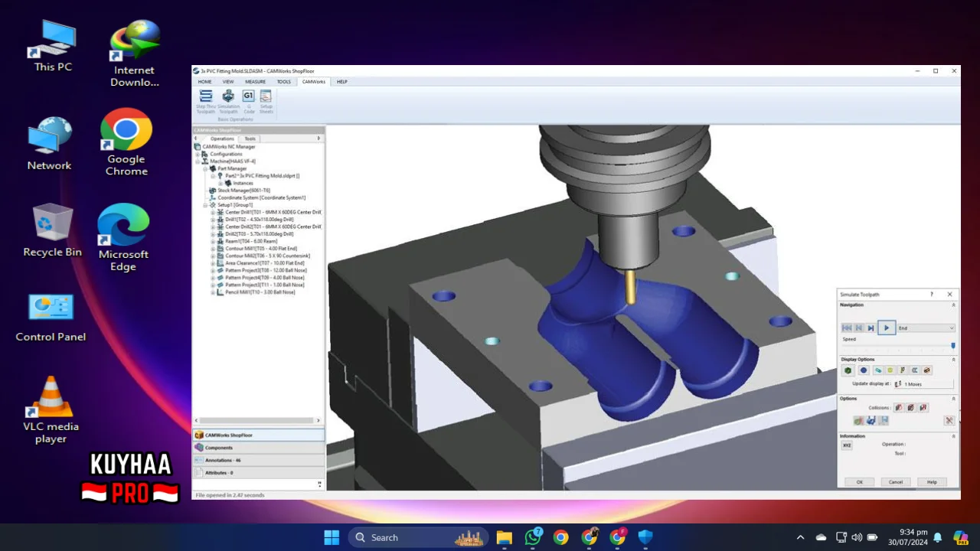This screenshot has height=551, width=980.
Task: Open the Update display at Moves dropdown
Action: pos(923,384)
